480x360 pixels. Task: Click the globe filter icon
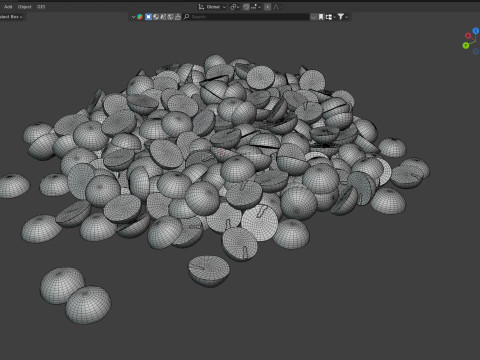click(x=156, y=17)
